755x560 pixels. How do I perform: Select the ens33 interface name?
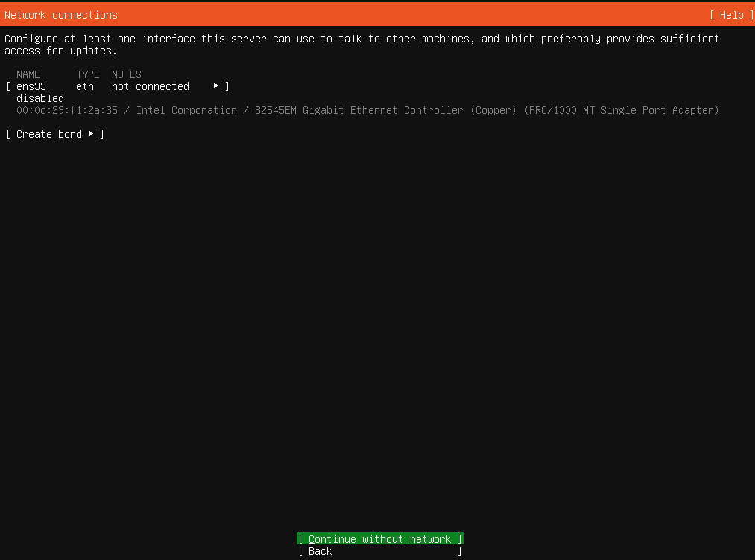[x=31, y=86]
